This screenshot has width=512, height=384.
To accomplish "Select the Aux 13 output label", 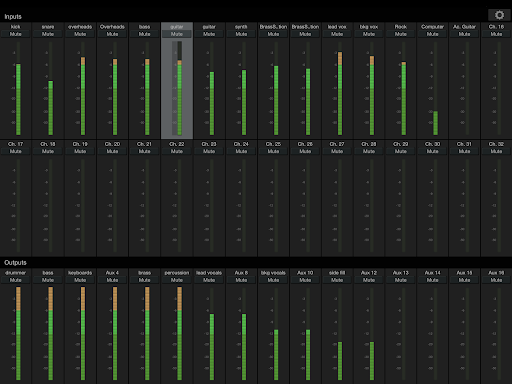I will pyautogui.click(x=401, y=273).
